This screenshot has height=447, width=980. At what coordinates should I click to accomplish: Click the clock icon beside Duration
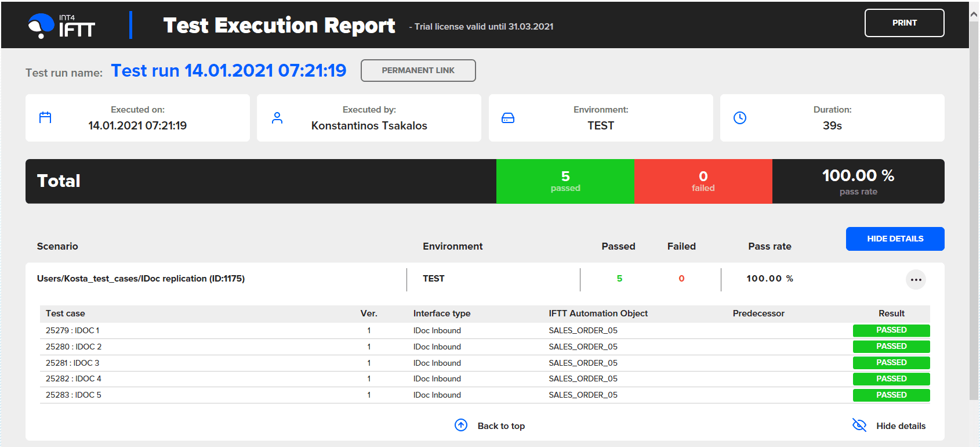tap(740, 118)
